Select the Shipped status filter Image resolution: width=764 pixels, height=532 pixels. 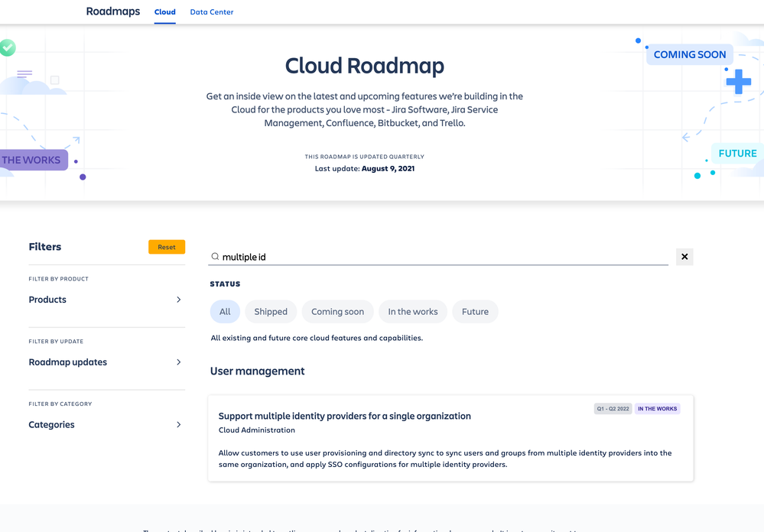271,312
